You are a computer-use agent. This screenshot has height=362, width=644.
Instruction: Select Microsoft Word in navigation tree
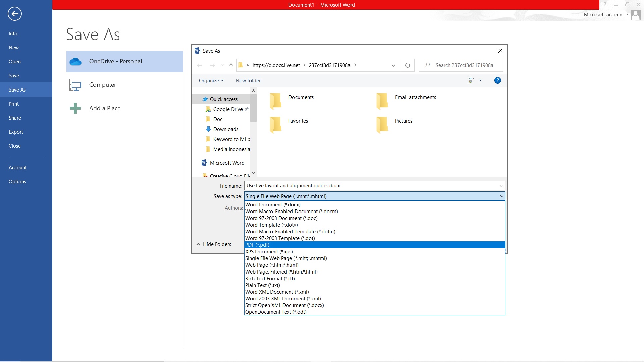pos(223,163)
